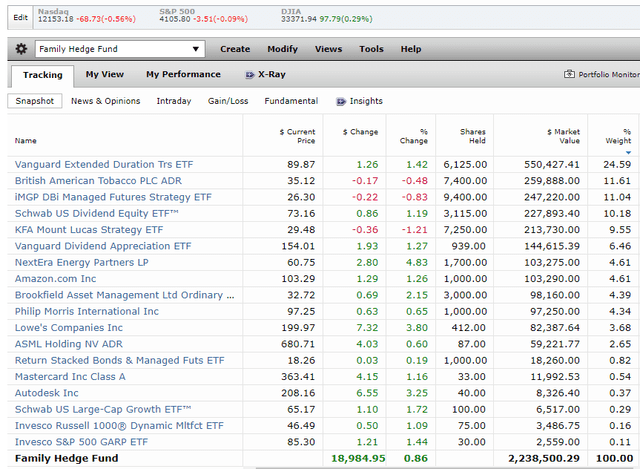Viewport: 640px width, 469px height.
Task: Sort by % Change column header
Action: point(414,136)
